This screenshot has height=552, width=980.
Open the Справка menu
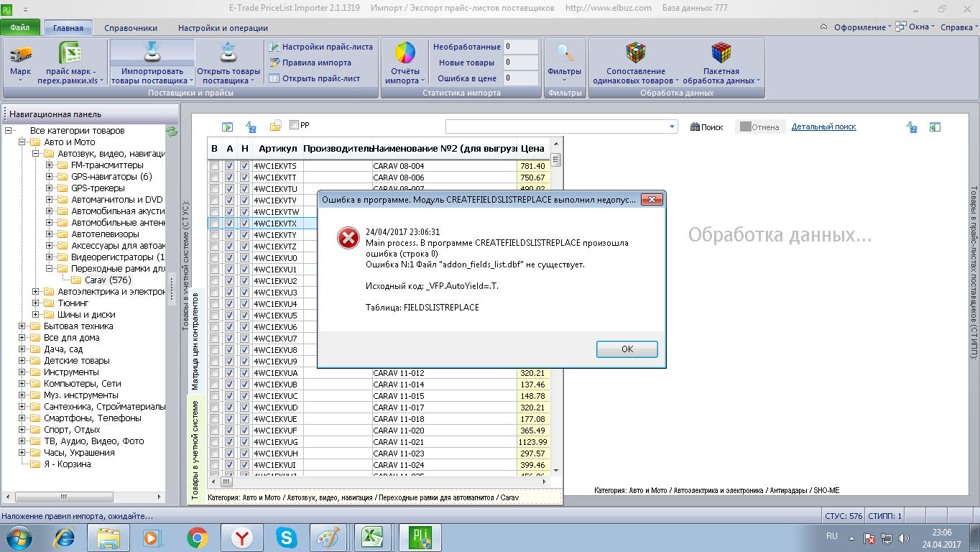pos(959,27)
